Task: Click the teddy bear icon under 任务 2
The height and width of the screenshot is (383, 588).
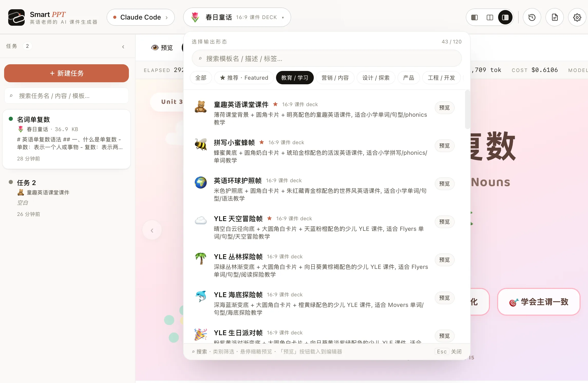Action: pyautogui.click(x=21, y=192)
